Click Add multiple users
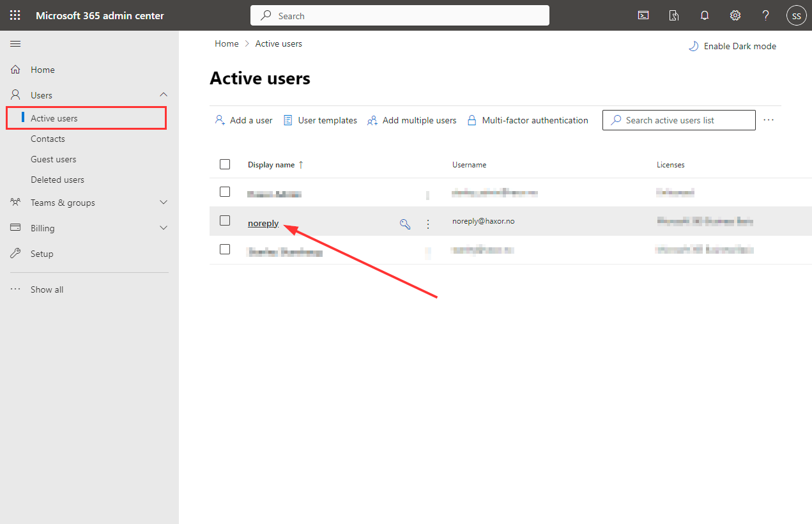The image size is (812, 524). pos(412,120)
